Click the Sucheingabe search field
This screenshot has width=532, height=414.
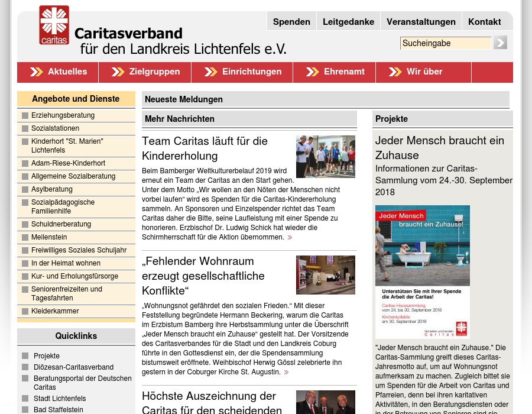445,43
